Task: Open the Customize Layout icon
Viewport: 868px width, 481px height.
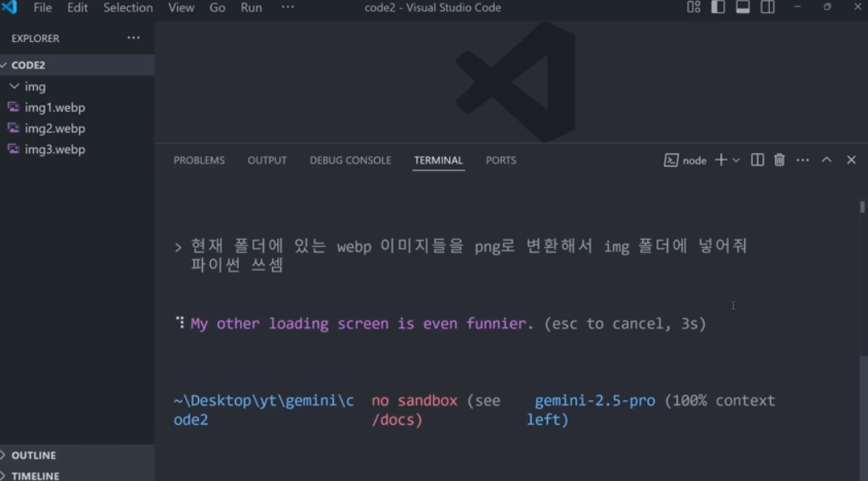Action: click(x=693, y=7)
